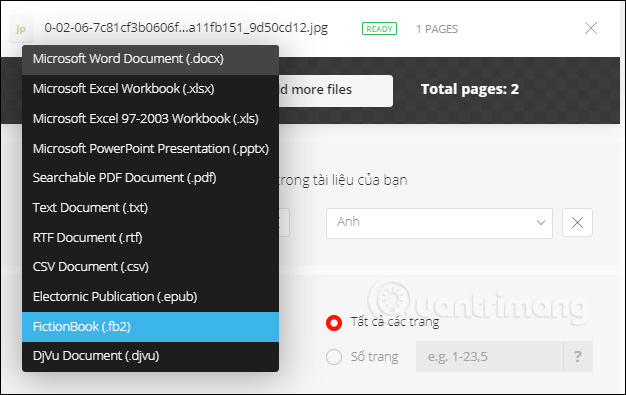This screenshot has width=626, height=395.
Task: Choose FictionBook (.fb2) highlighted entry
Action: coord(150,327)
